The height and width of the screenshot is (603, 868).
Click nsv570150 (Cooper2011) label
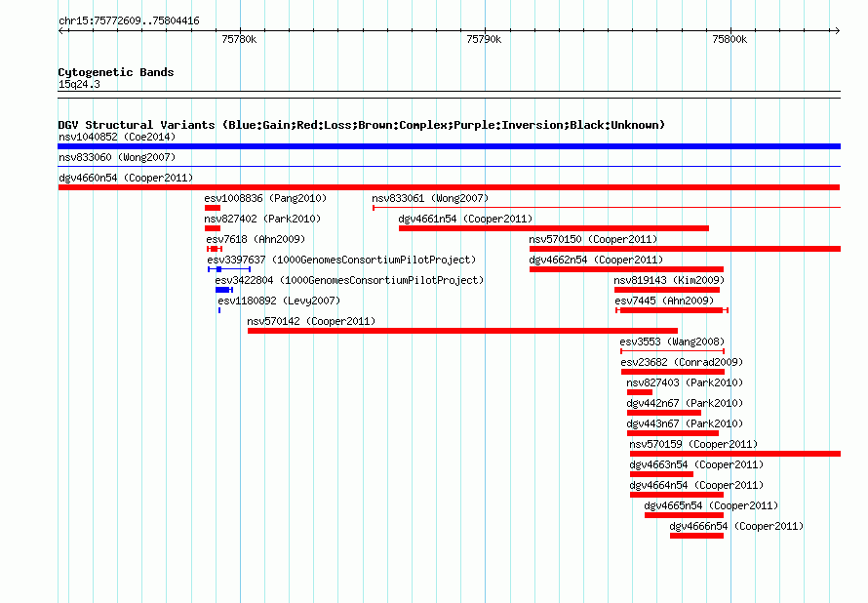[593, 239]
